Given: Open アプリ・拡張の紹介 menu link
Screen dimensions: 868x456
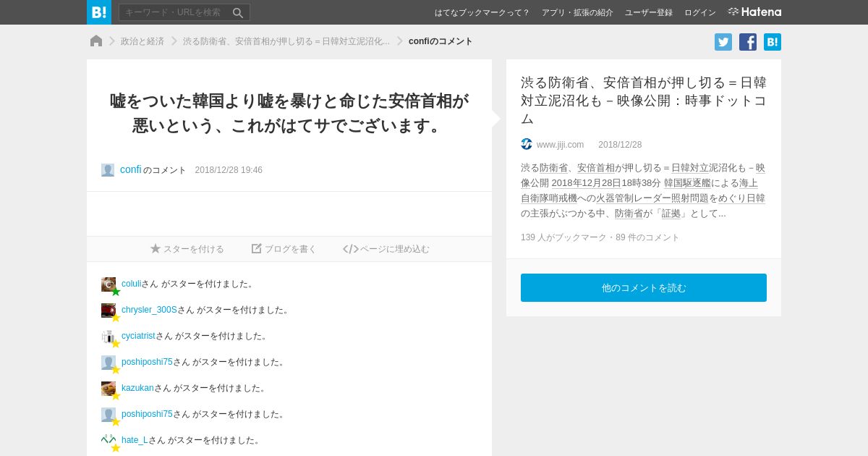Looking at the screenshot, I should (x=577, y=12).
